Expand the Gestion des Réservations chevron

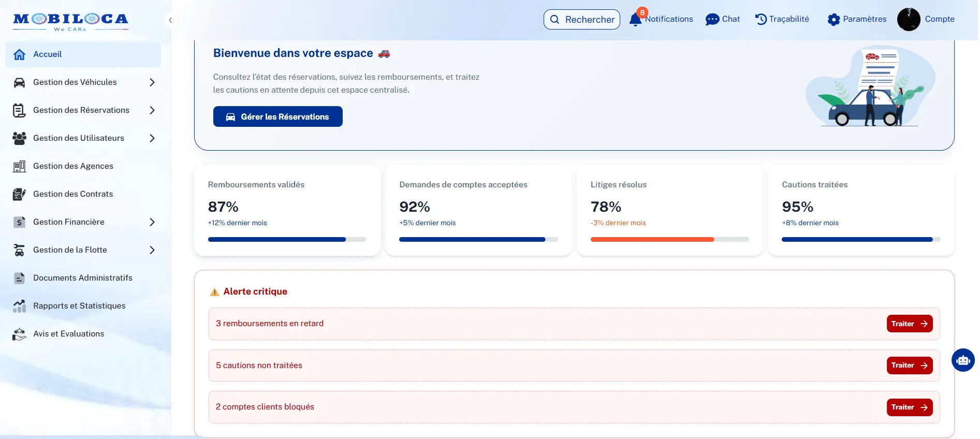click(x=152, y=110)
